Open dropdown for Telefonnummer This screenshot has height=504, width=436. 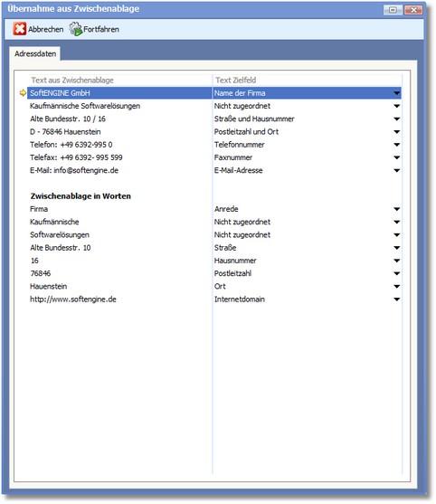[397, 145]
